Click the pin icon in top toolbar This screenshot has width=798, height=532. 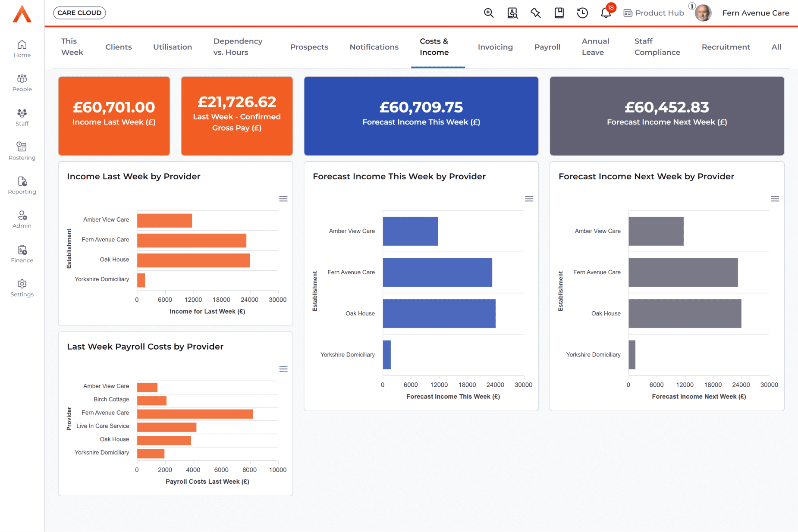pyautogui.click(x=535, y=13)
